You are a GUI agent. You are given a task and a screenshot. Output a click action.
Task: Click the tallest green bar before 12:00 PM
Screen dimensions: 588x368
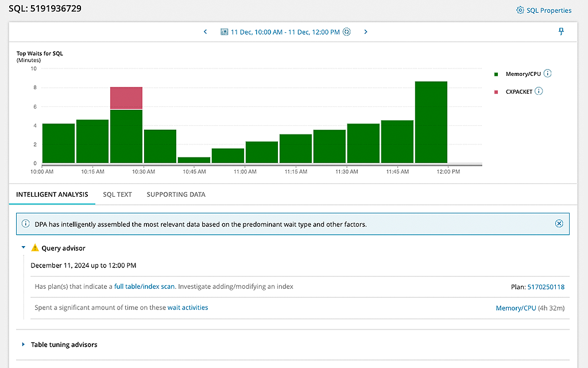(x=431, y=122)
